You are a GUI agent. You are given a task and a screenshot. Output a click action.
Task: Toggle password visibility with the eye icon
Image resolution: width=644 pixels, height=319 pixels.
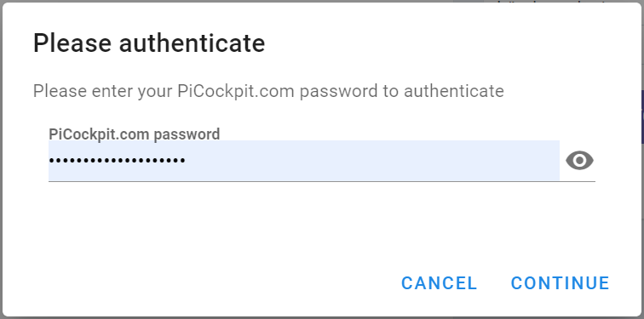point(579,160)
